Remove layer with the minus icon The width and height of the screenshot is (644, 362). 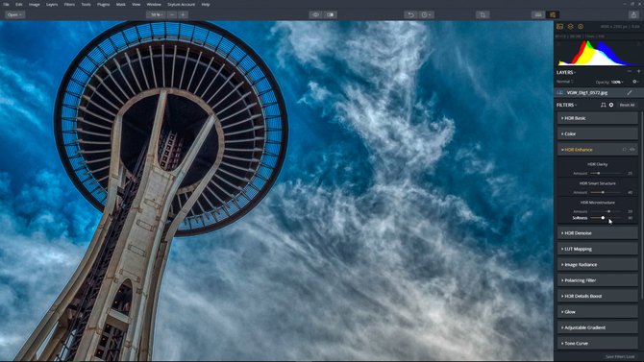pyautogui.click(x=630, y=72)
